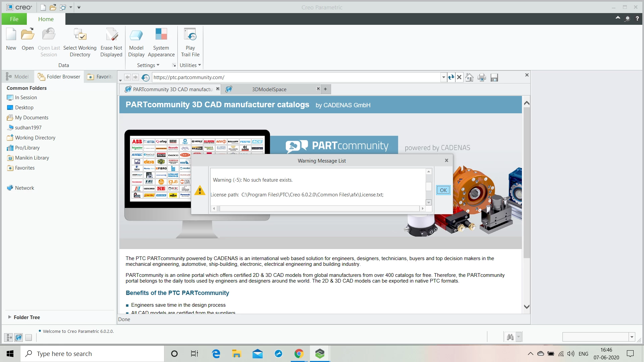Click the browser history icon
644x362 pixels.
pyautogui.click(x=145, y=77)
